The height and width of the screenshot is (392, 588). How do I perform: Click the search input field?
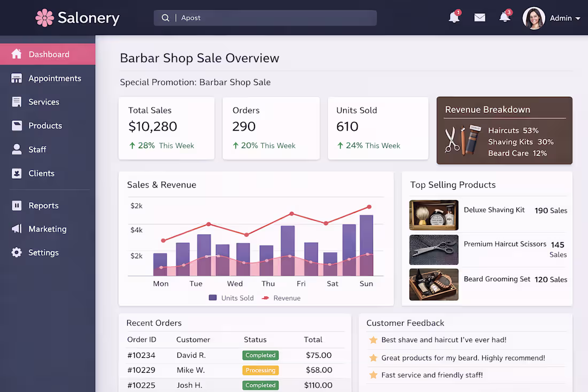pyautogui.click(x=265, y=18)
